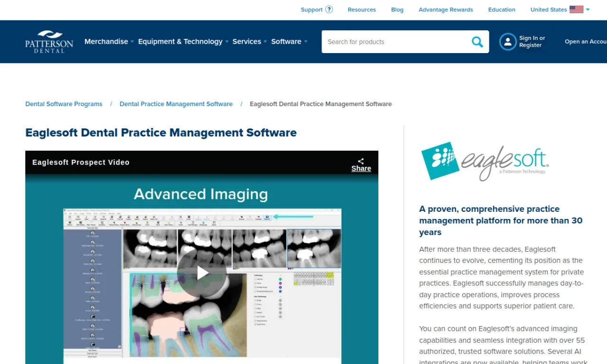
Task: Click the United States flag icon
Action: click(576, 9)
